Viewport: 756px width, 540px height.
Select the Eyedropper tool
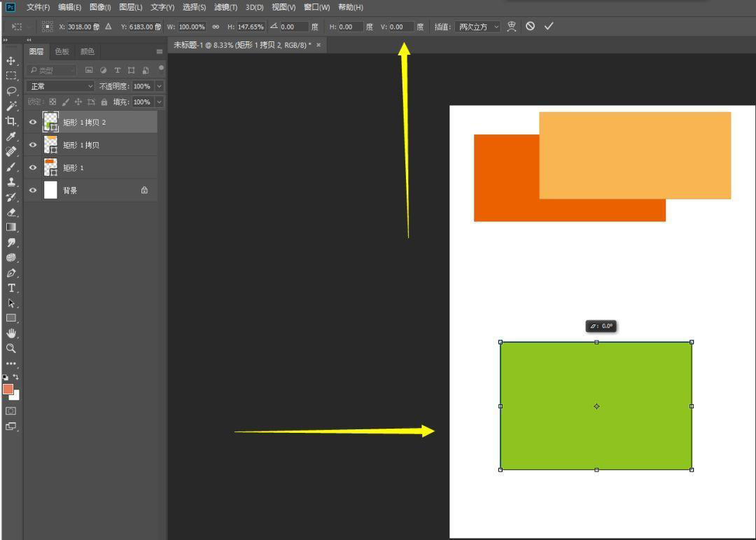[10, 137]
